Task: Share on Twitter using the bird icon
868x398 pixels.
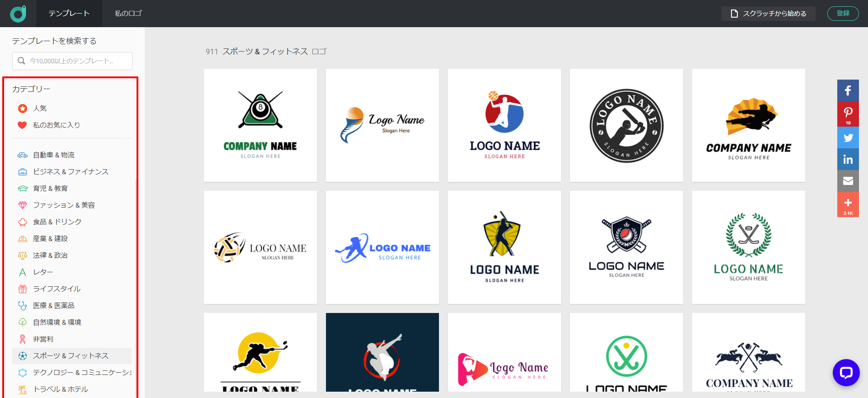Action: [x=848, y=137]
